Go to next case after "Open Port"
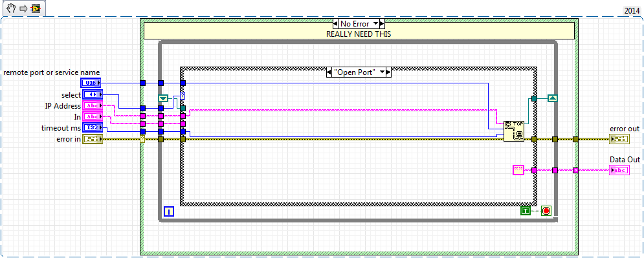The image size is (644, 258). point(388,72)
